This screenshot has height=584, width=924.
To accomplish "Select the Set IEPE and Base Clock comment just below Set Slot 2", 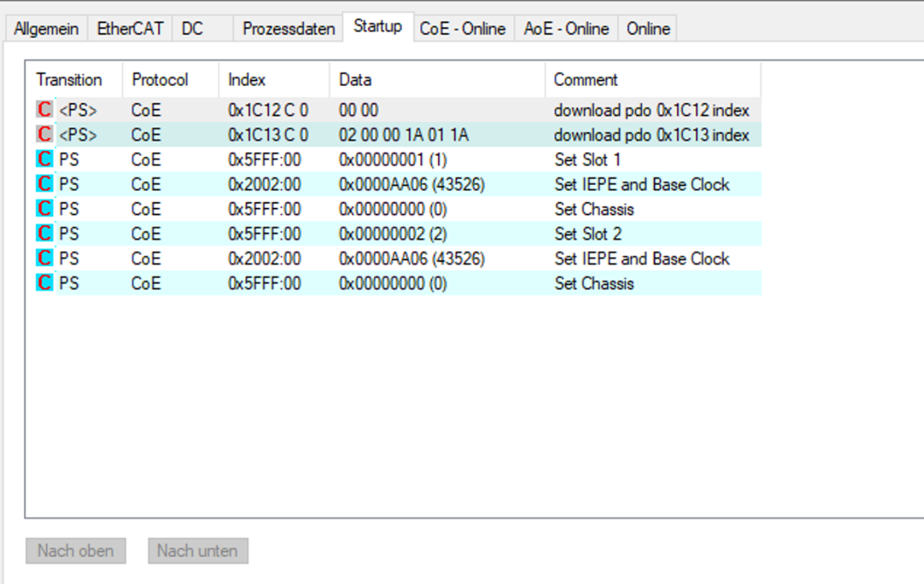I will click(x=642, y=258).
